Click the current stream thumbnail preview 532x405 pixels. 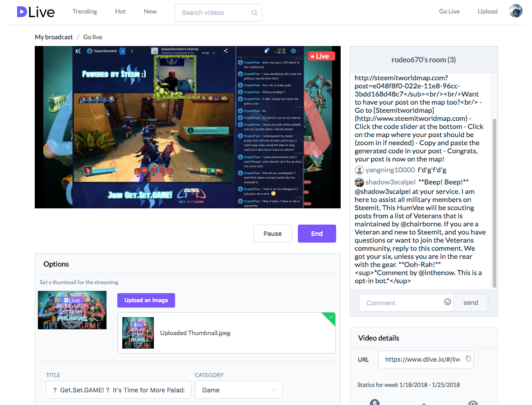pos(72,310)
